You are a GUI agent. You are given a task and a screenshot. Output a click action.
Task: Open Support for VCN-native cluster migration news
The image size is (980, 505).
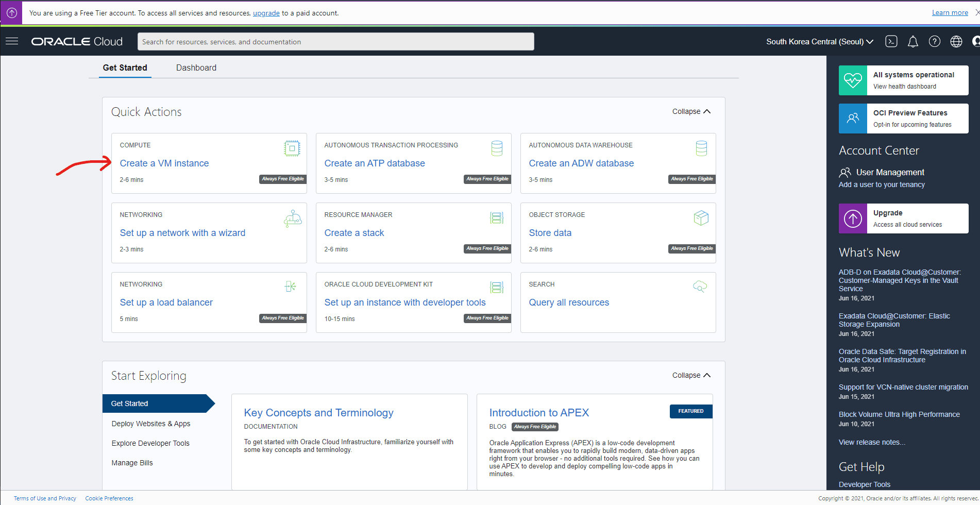(x=903, y=387)
